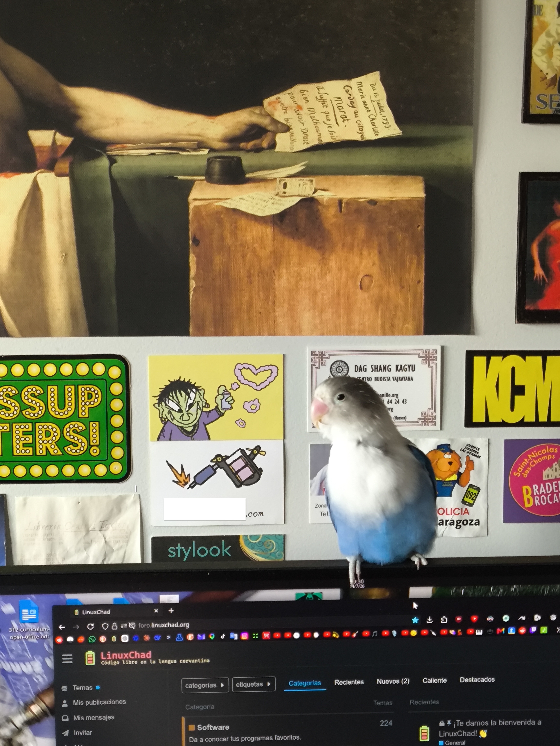
Task: Switch to the Recientes navigation tab
Action: 349,682
